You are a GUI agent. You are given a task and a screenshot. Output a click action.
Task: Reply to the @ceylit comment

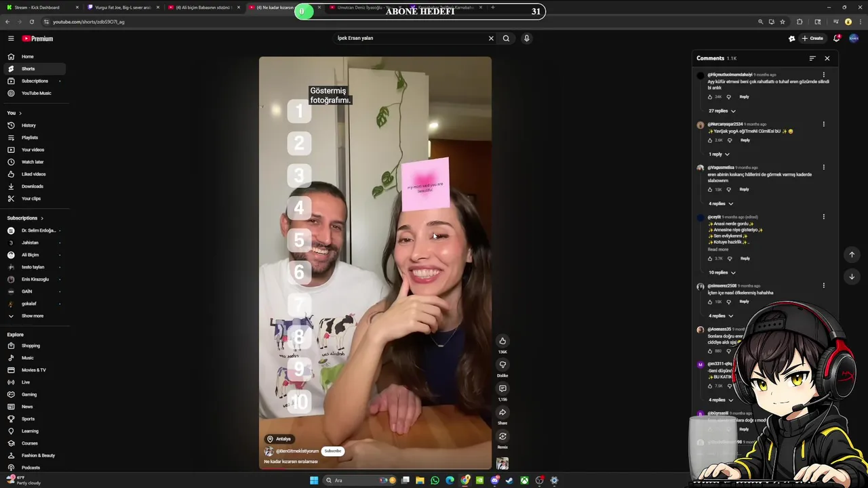[x=745, y=258]
